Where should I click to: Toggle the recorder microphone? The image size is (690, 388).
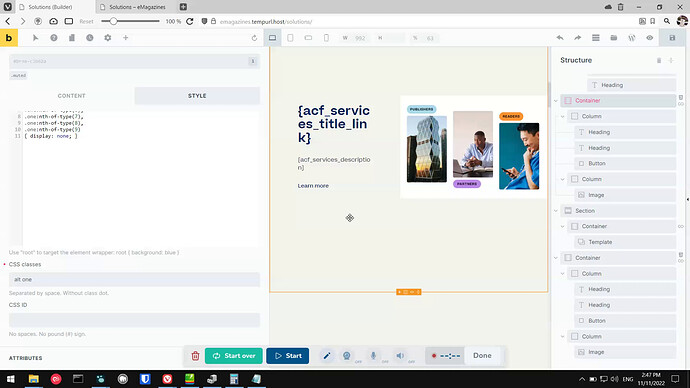[x=373, y=355]
